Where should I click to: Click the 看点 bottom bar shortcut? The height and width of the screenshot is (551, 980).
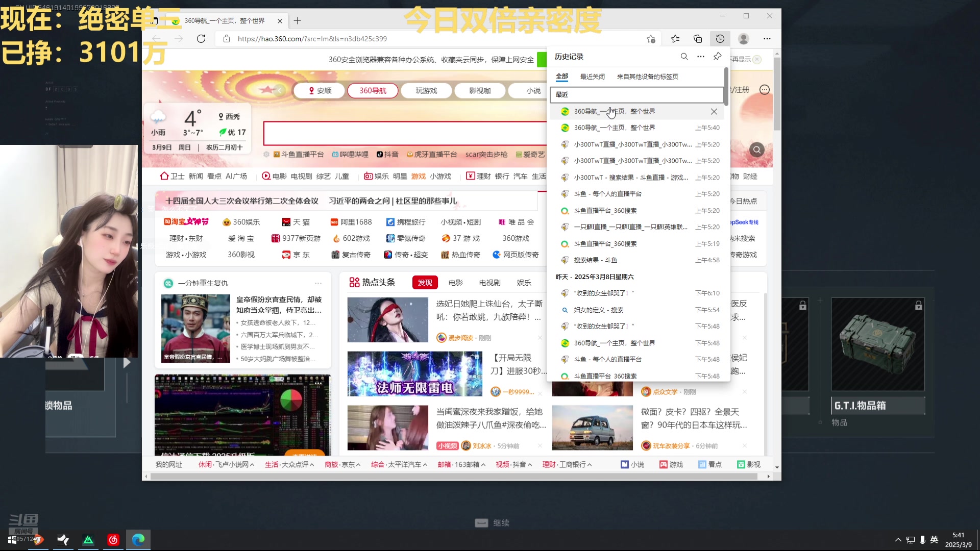(x=710, y=465)
